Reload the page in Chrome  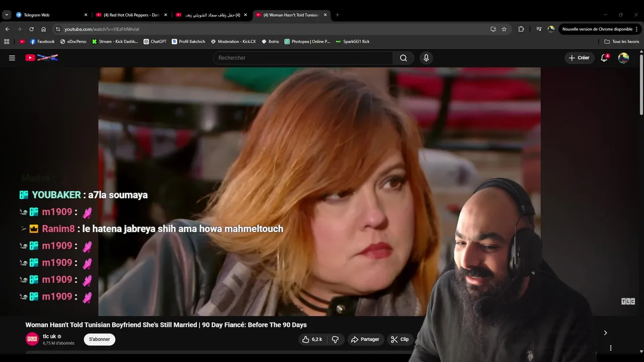[x=31, y=29]
